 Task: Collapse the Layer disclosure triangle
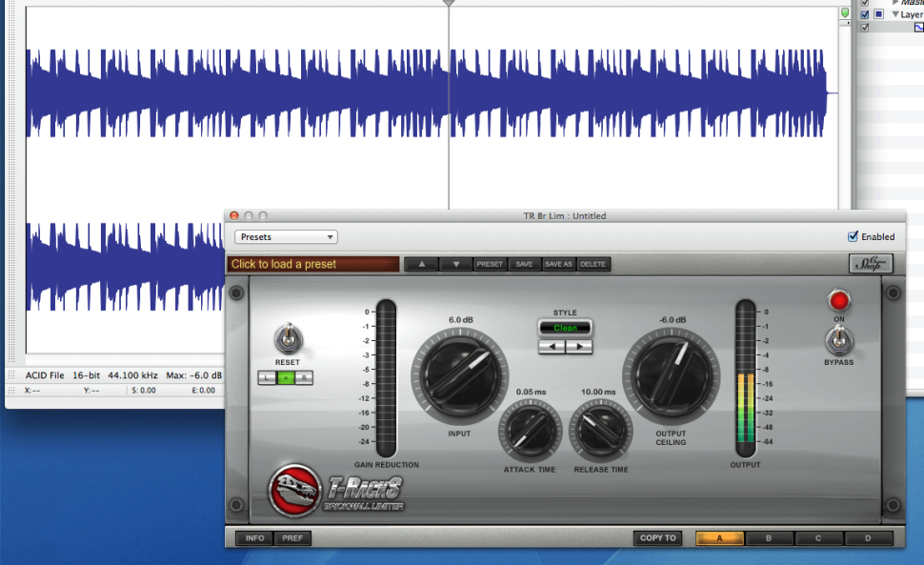895,14
